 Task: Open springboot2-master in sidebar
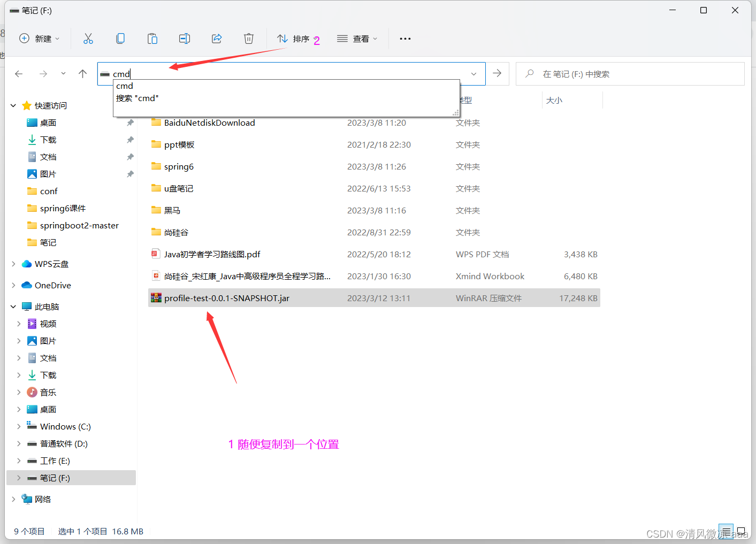click(x=79, y=225)
